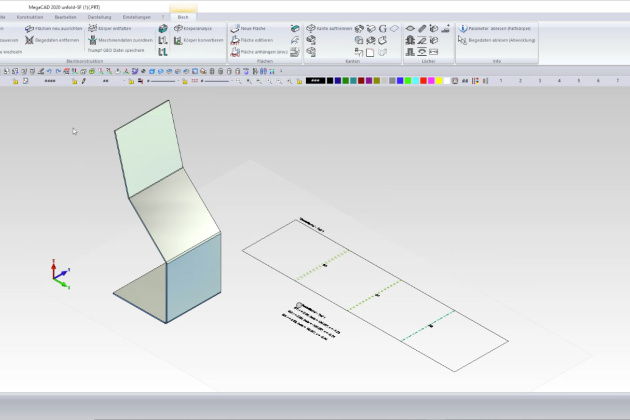The image size is (630, 420).
Task: Toggle layer 1 in layer bar
Action: 500,80
